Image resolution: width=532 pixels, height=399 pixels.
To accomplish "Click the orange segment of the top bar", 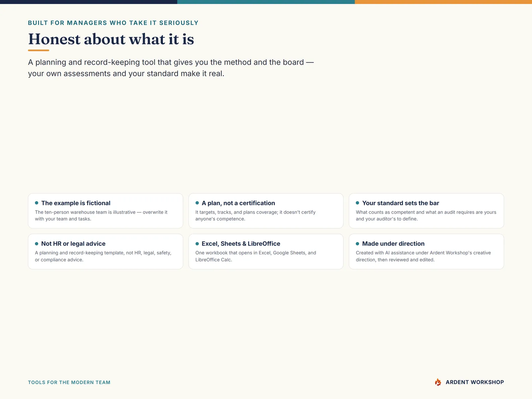I will [x=443, y=2].
